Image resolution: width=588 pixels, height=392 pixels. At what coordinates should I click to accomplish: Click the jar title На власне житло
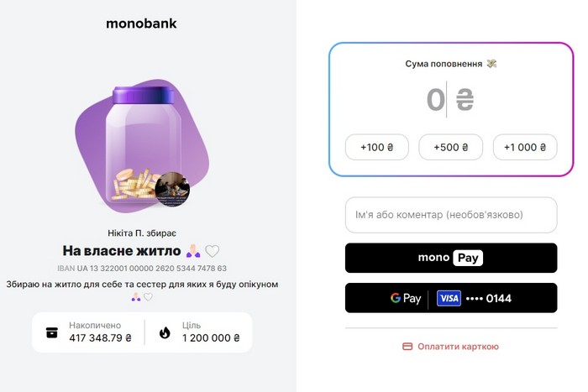click(x=122, y=251)
